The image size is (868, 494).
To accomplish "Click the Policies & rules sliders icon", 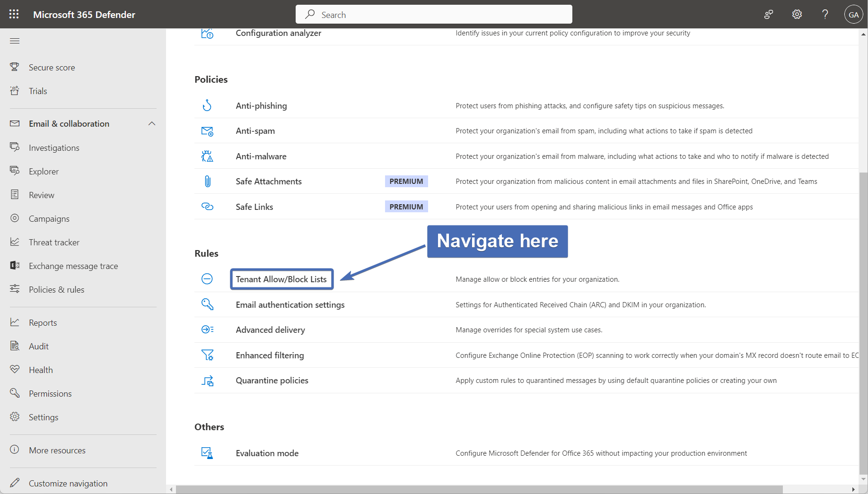I will [x=15, y=289].
